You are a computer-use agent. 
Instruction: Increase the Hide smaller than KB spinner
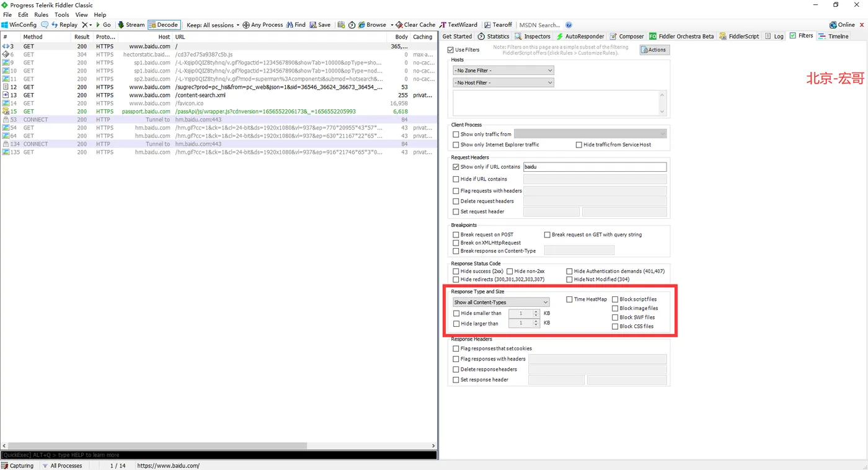coord(536,311)
